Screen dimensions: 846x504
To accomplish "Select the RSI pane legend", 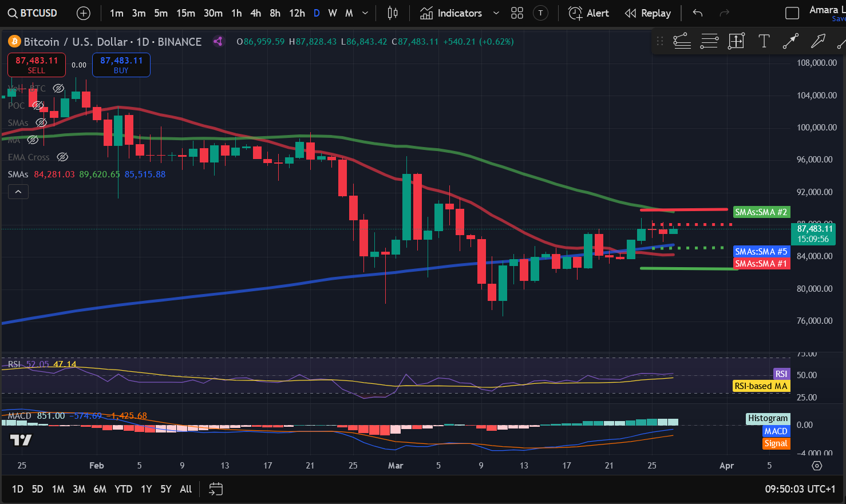I will coord(42,364).
